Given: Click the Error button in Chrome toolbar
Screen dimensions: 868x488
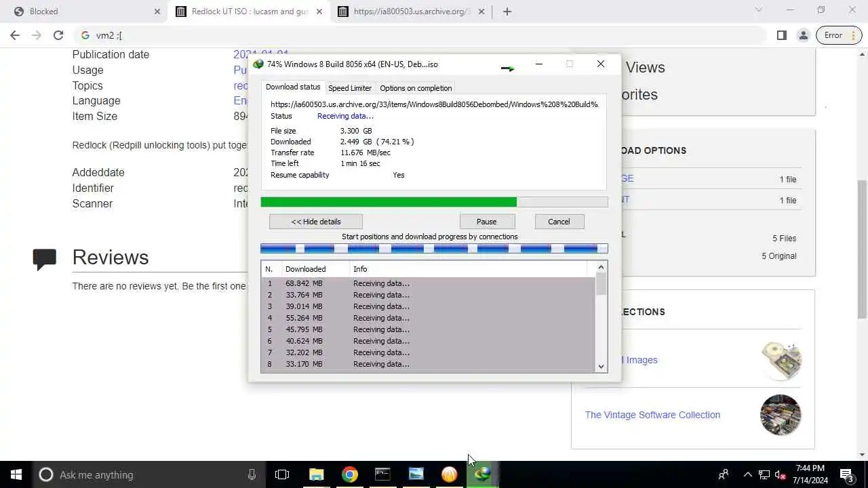Looking at the screenshot, I should (839, 35).
